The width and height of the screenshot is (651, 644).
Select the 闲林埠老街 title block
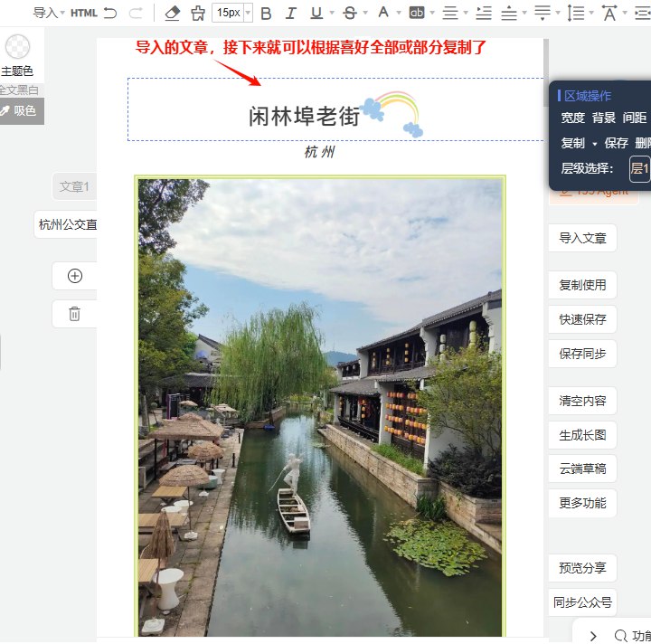tap(335, 109)
